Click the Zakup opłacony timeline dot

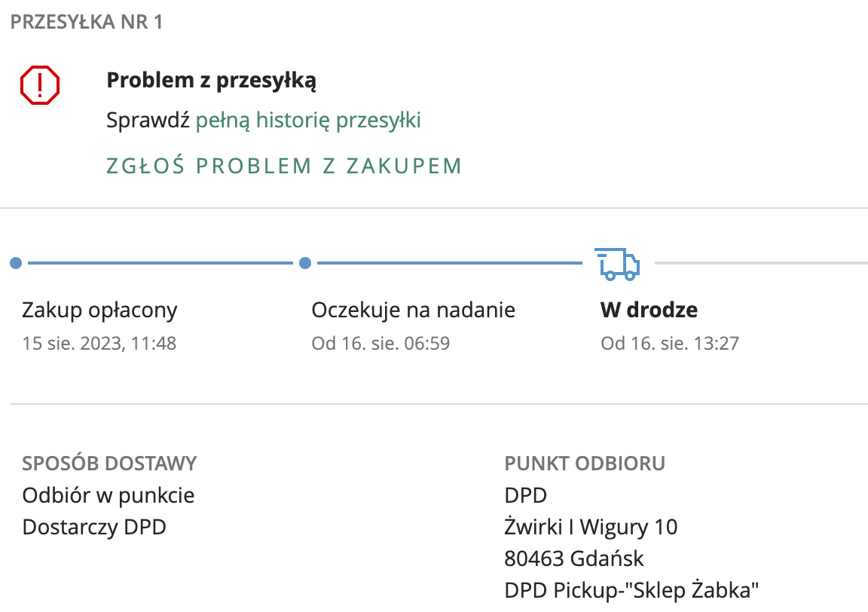[16, 263]
